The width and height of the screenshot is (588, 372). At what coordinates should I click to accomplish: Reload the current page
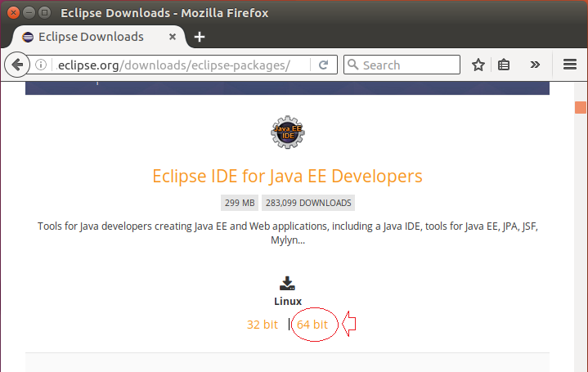(323, 65)
